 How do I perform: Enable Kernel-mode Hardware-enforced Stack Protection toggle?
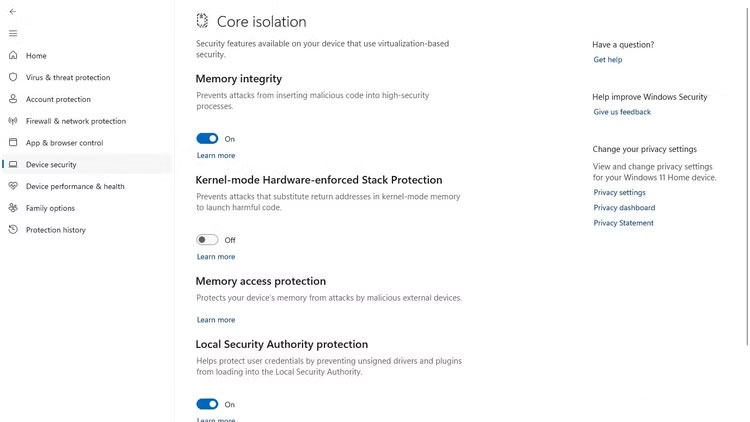click(207, 240)
